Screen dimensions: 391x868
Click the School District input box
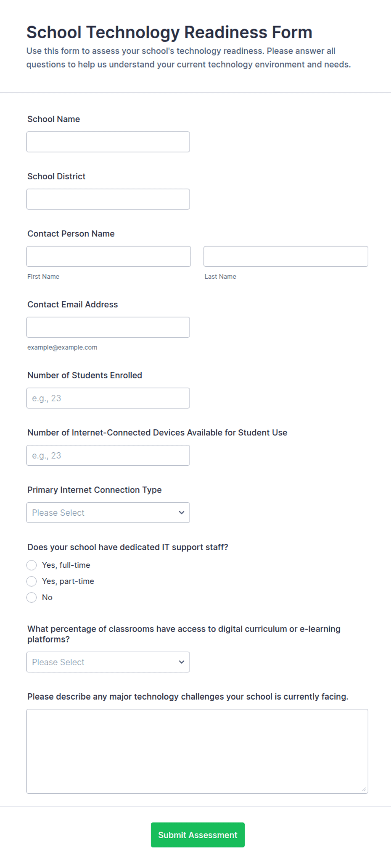tap(108, 199)
